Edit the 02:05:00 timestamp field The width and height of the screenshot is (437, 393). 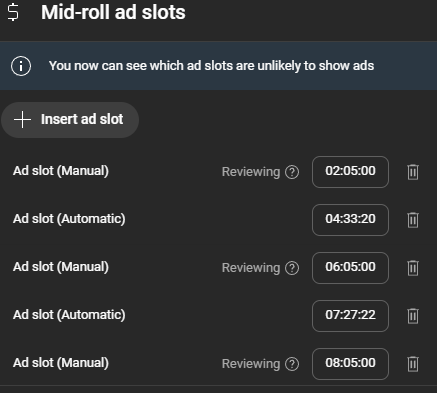coord(350,172)
